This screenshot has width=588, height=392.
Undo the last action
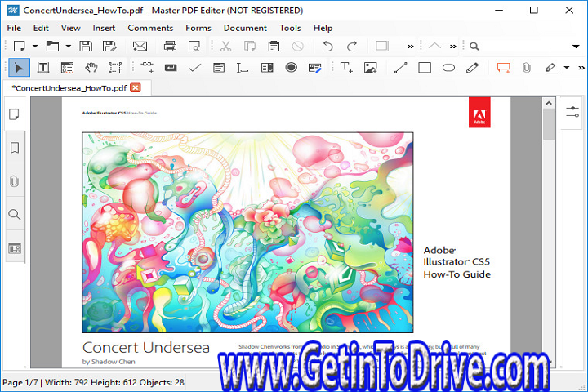[x=328, y=46]
